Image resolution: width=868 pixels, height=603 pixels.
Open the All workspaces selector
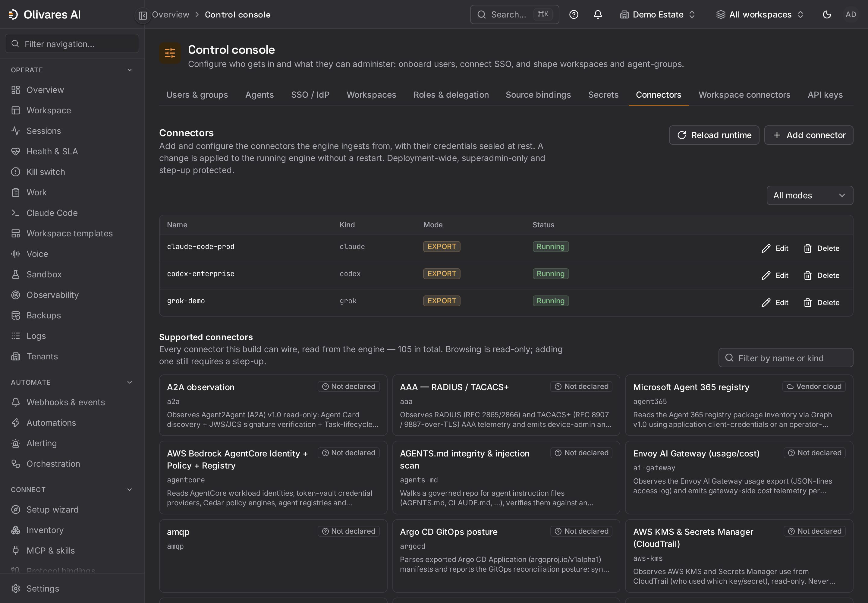click(760, 14)
